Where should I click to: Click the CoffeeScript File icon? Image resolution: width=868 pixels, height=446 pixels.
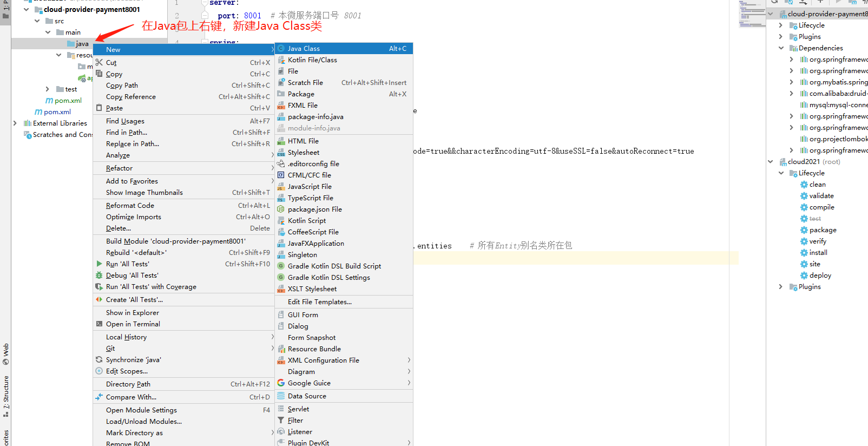[x=281, y=232]
